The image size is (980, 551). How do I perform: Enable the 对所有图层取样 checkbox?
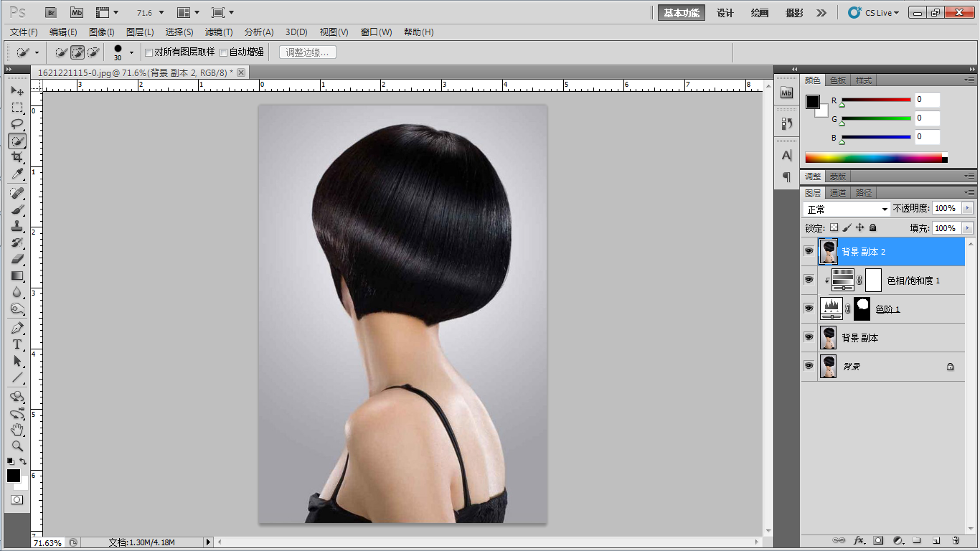coord(149,52)
